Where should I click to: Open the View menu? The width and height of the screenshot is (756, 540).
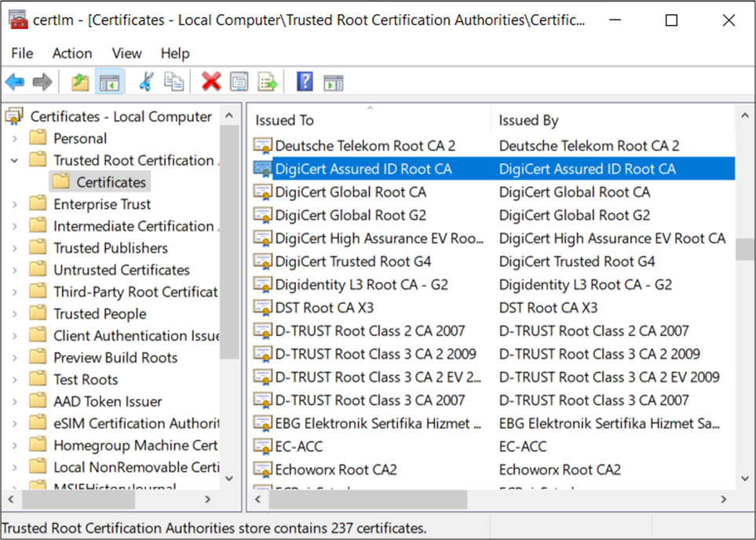point(126,53)
